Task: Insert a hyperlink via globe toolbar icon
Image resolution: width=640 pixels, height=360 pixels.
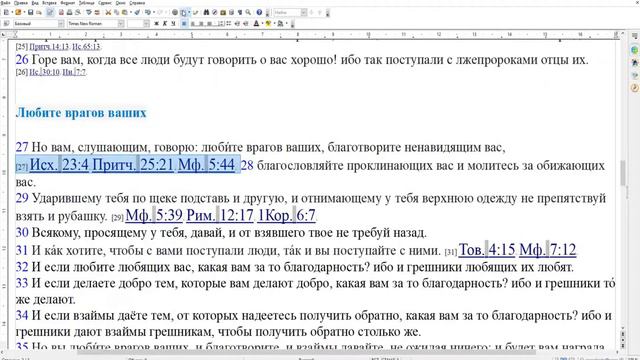Action: coord(175,13)
